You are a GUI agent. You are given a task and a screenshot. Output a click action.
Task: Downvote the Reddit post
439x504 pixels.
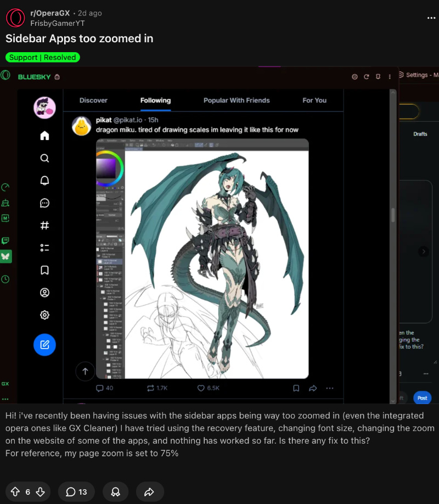(40, 492)
